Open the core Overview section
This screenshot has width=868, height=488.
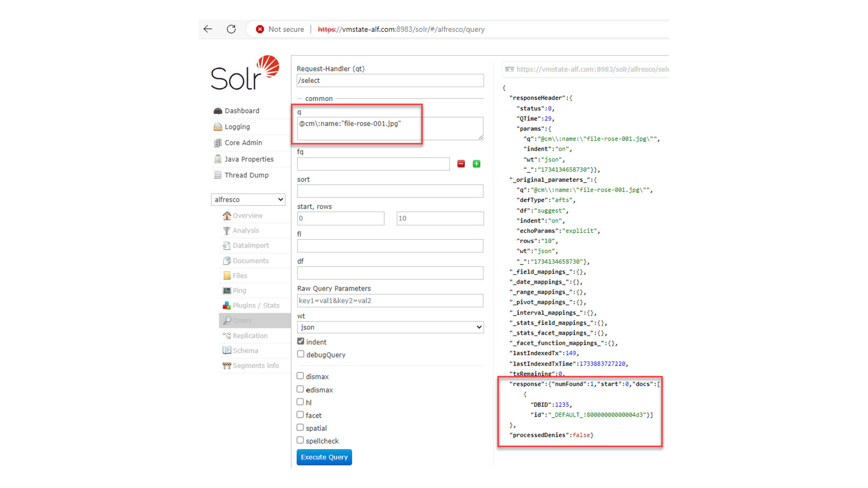[x=247, y=216]
